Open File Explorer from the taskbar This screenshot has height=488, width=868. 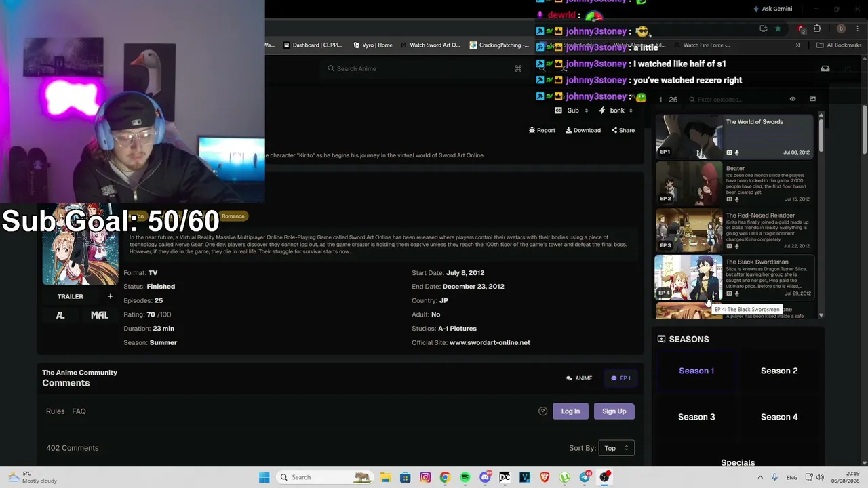tap(385, 477)
